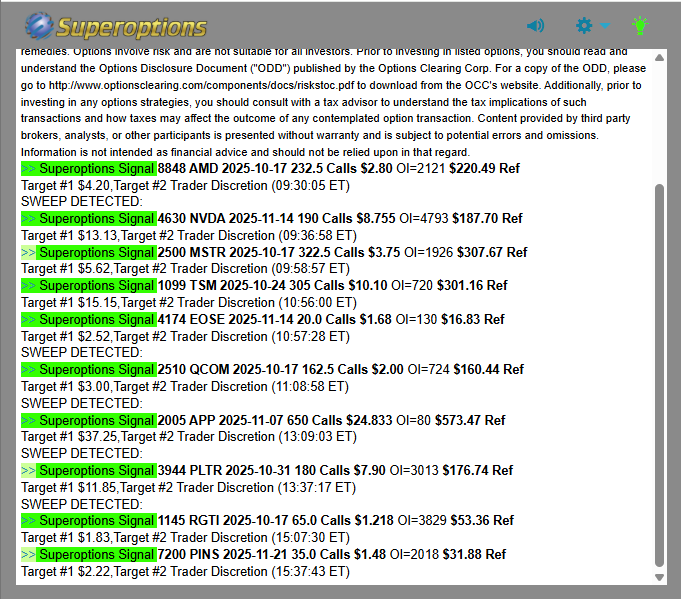Expand the dropdown arrow beside the gear
Screen dimensions: 681x599
(605, 25)
